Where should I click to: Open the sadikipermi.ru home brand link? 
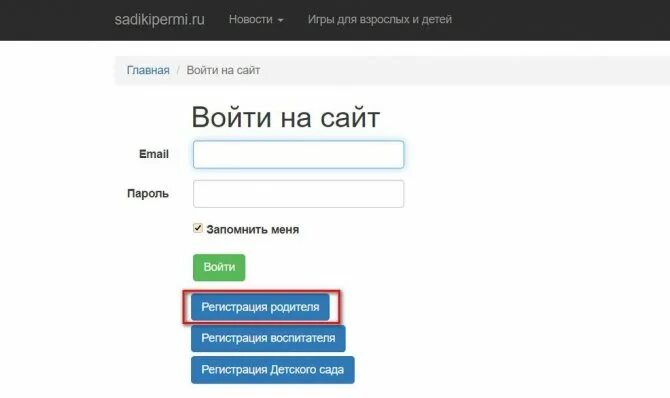coord(159,20)
